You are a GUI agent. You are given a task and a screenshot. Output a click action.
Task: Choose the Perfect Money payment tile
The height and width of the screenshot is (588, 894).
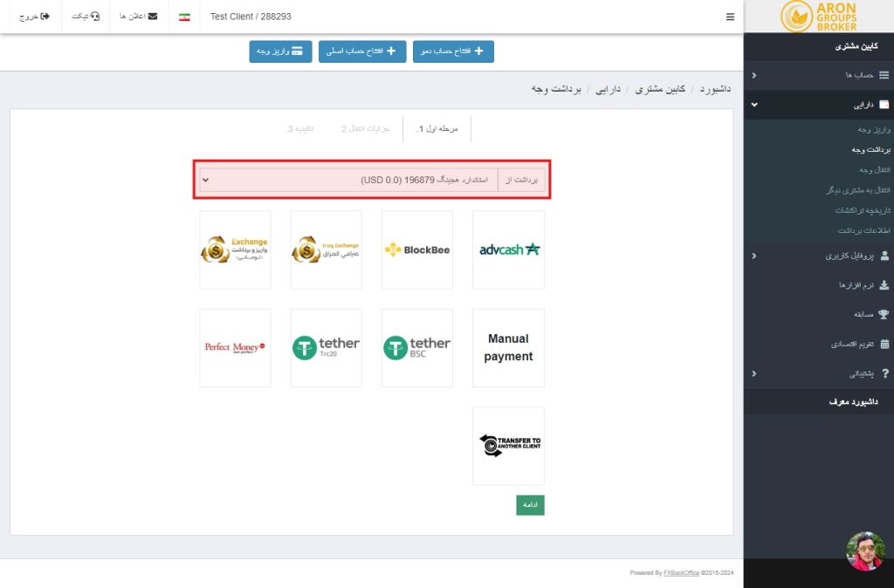[235, 347]
